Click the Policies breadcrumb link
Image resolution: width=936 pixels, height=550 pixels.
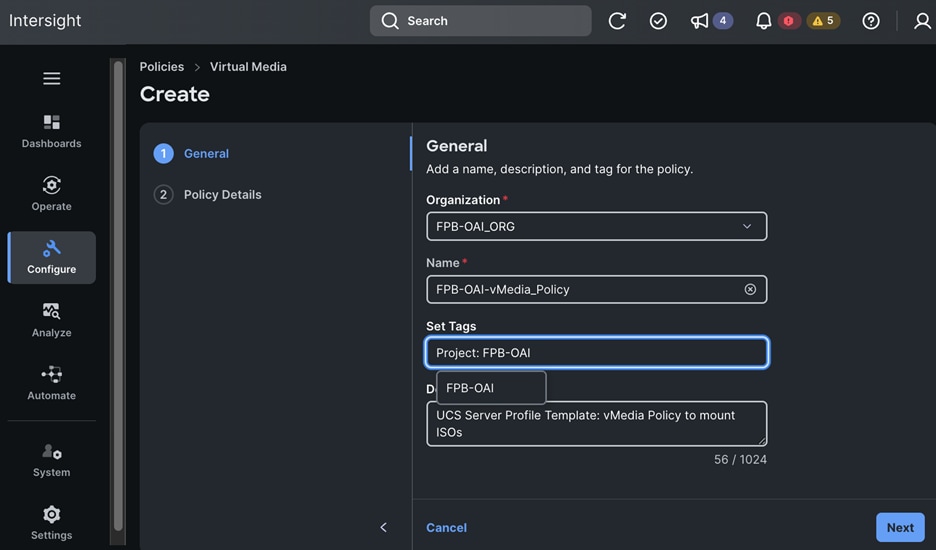click(x=162, y=67)
